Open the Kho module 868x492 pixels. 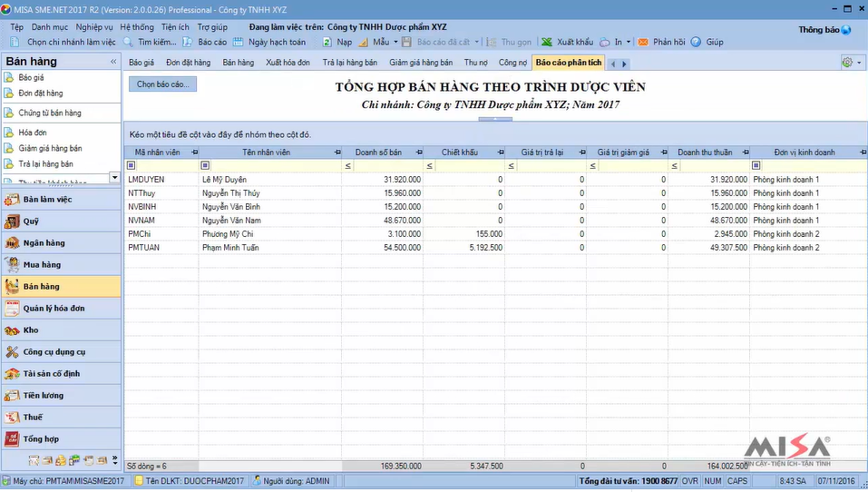click(61, 330)
